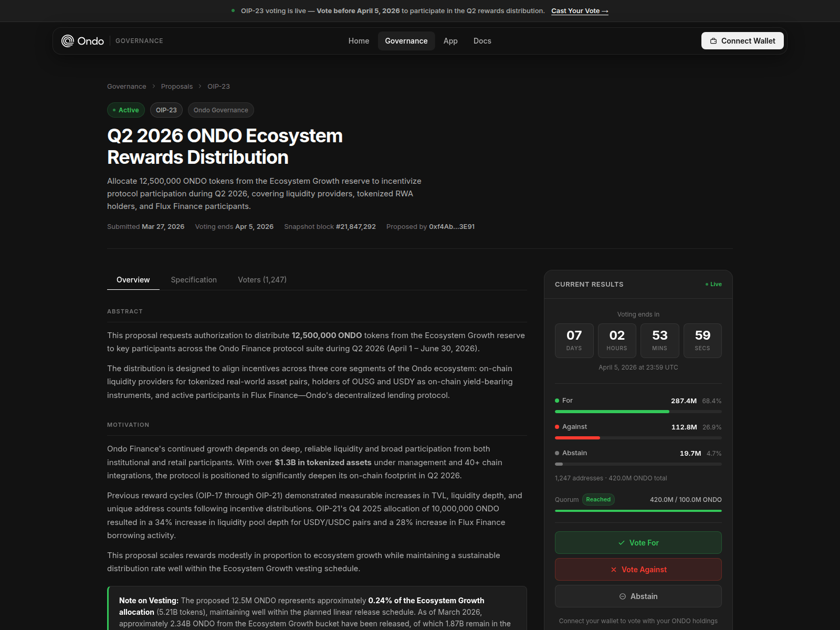
Task: Select the checkmark icon inside Vote For
Action: 622,543
